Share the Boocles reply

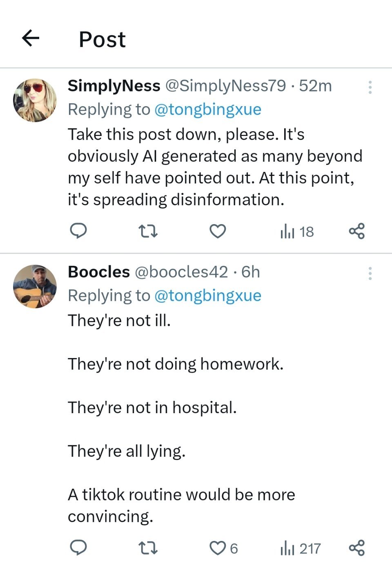pyautogui.click(x=357, y=547)
